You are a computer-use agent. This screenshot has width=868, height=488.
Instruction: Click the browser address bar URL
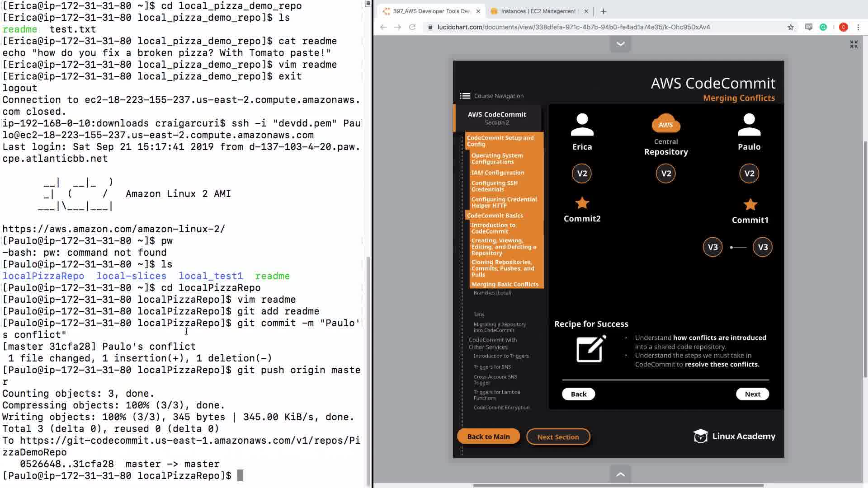click(573, 27)
